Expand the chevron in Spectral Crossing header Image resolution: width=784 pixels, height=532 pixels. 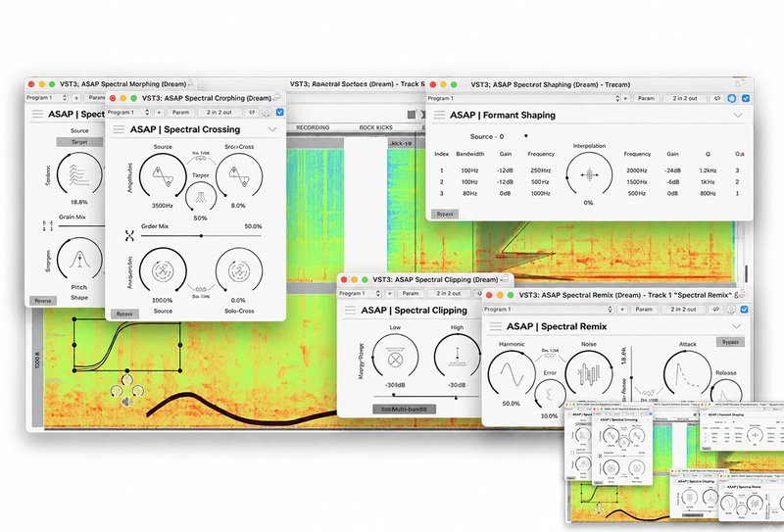coord(272,129)
